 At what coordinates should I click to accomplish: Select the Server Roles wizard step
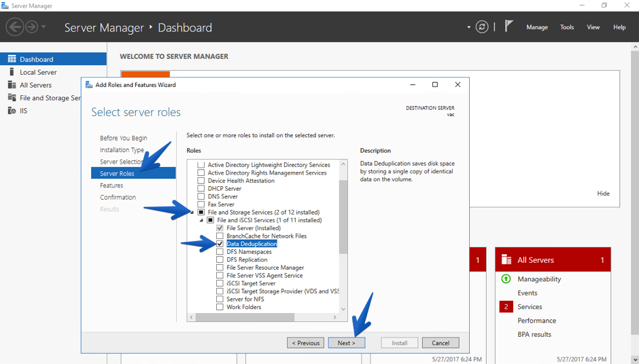point(133,173)
